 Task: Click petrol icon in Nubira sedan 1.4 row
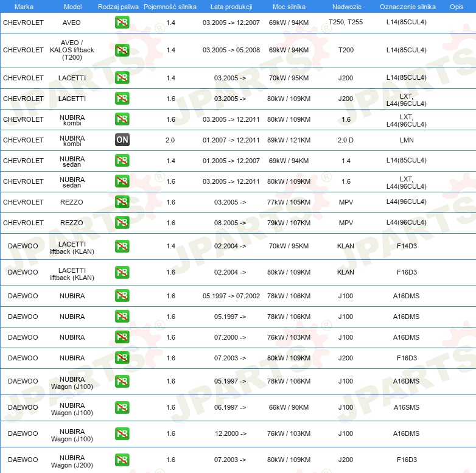[x=122, y=160]
